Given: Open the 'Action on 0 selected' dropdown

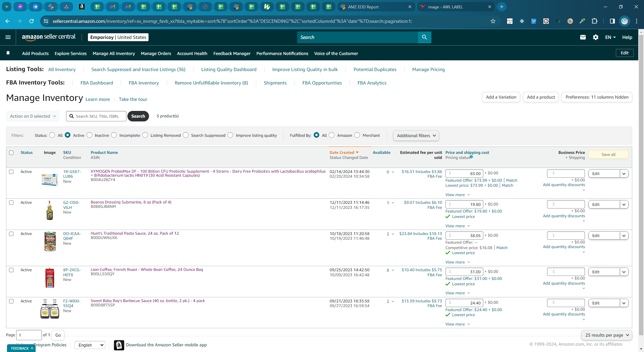Looking at the screenshot, I should pyautogui.click(x=33, y=116).
